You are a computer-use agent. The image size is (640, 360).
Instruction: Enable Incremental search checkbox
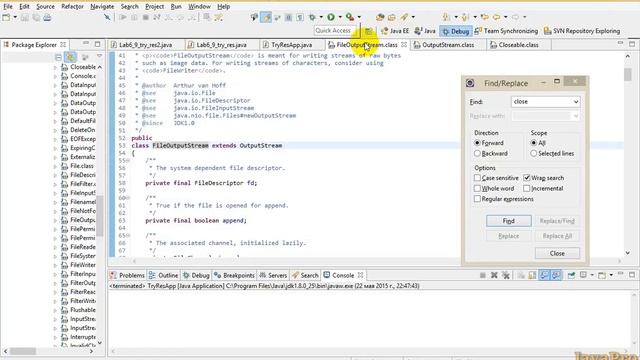527,189
